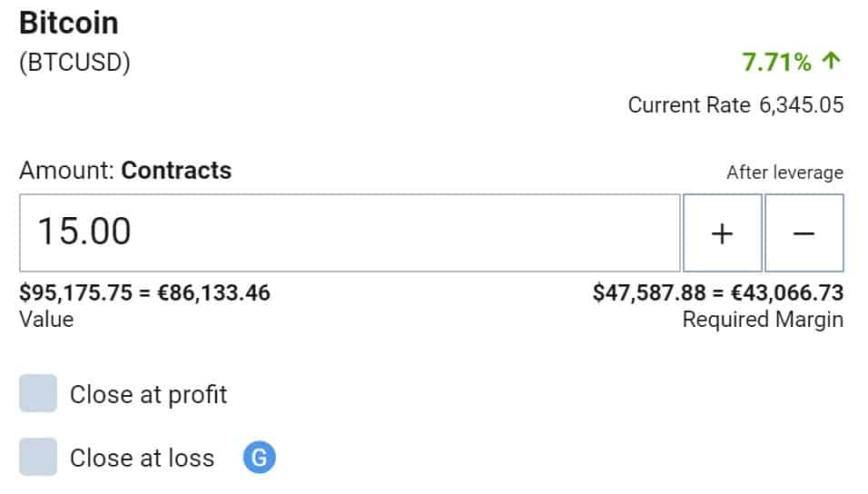Focus the contracts amount field showing 15.00
Image resolution: width=868 pixels, height=494 pixels.
[350, 233]
